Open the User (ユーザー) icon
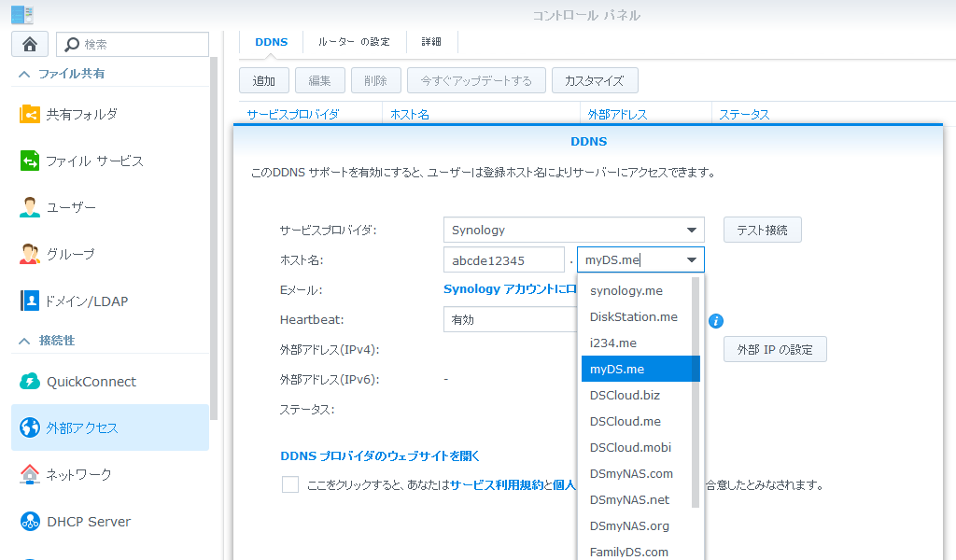 click(x=29, y=207)
